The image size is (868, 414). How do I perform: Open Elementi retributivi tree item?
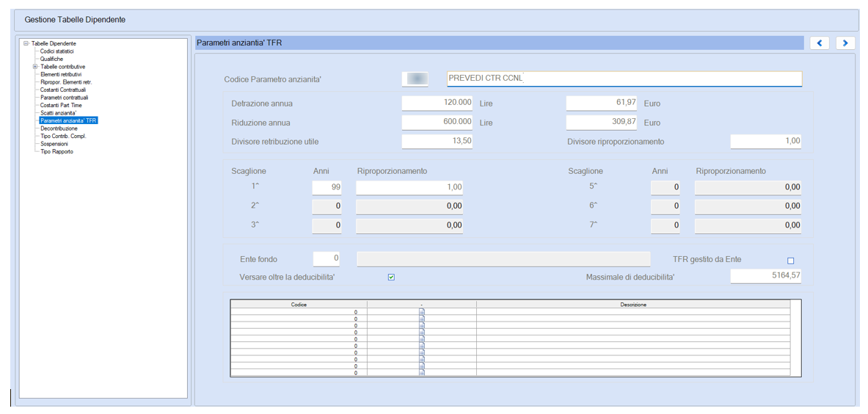click(x=61, y=74)
